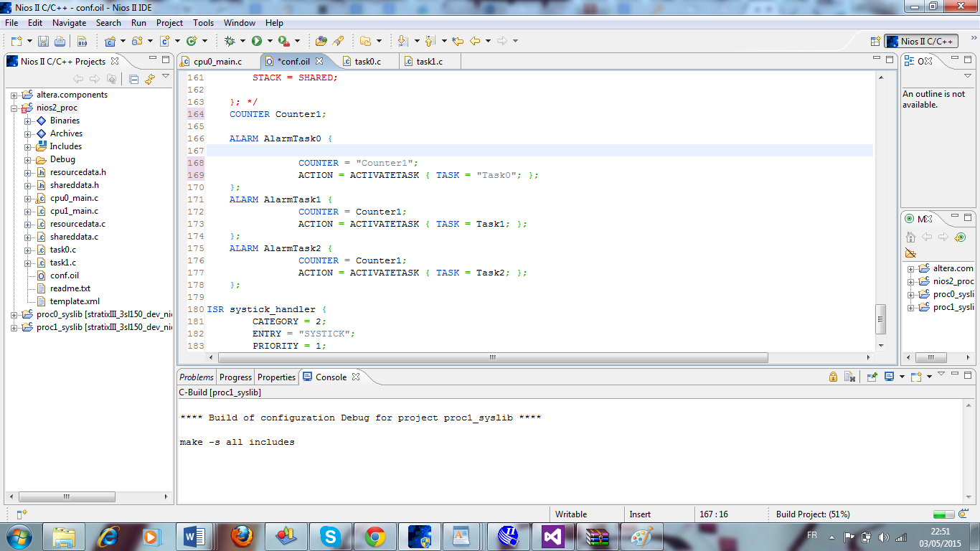Click the Search flashlight icon

[338, 41]
